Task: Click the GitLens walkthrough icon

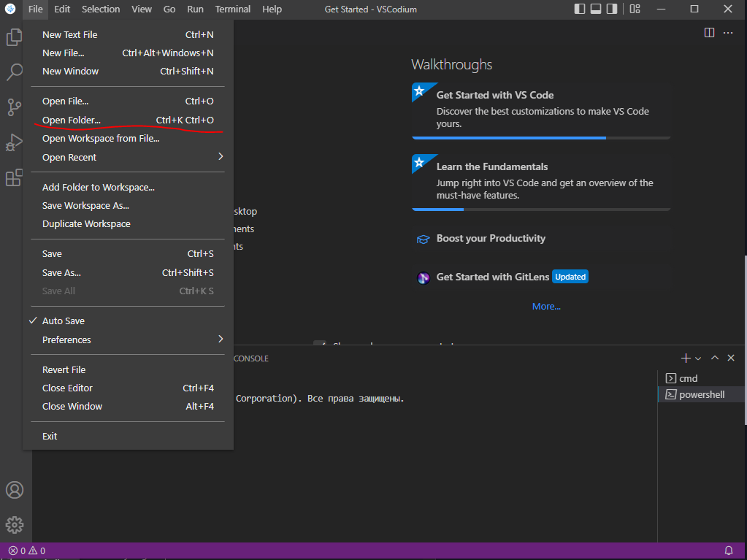Action: tap(423, 277)
